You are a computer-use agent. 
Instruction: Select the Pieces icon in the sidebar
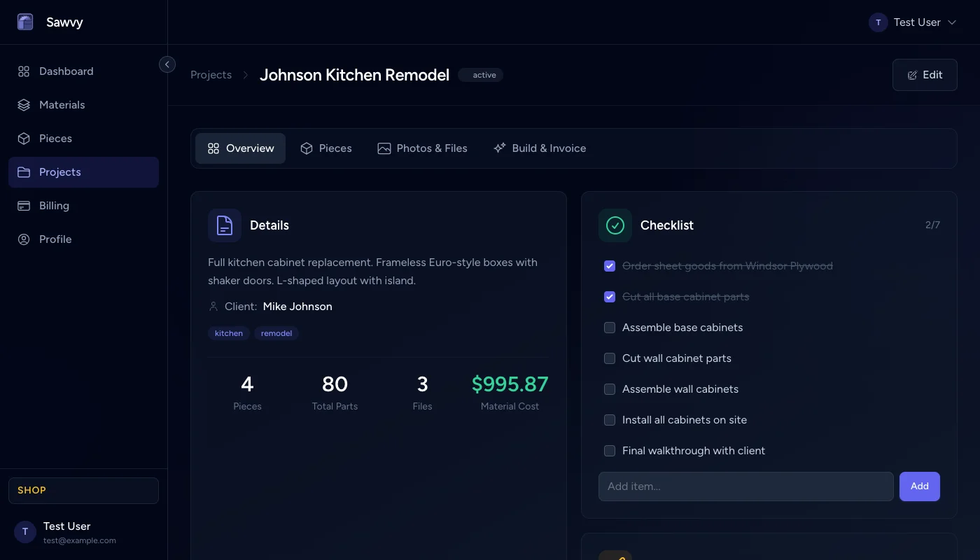[23, 138]
